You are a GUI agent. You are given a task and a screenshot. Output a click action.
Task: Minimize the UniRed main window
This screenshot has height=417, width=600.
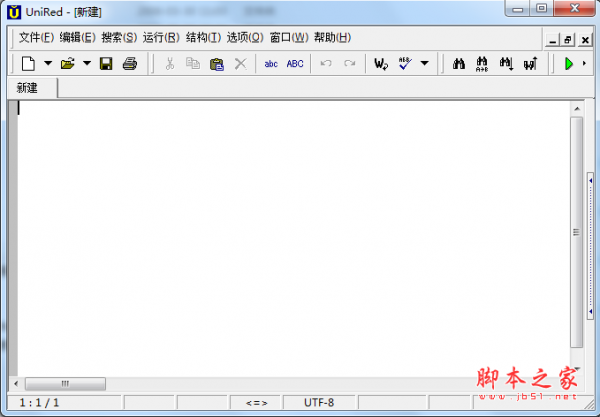tap(518, 8)
